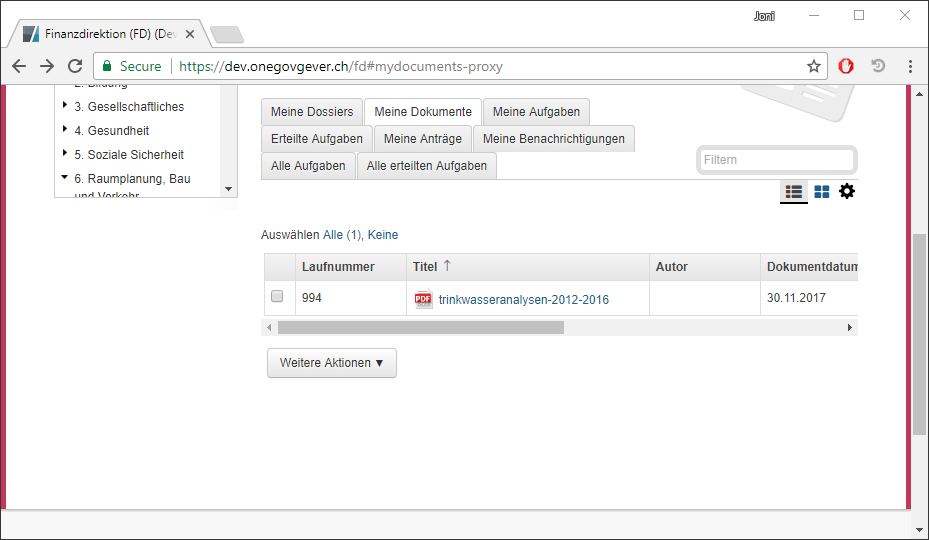Switch to list view layout
The width and height of the screenshot is (929, 540).
click(x=793, y=191)
